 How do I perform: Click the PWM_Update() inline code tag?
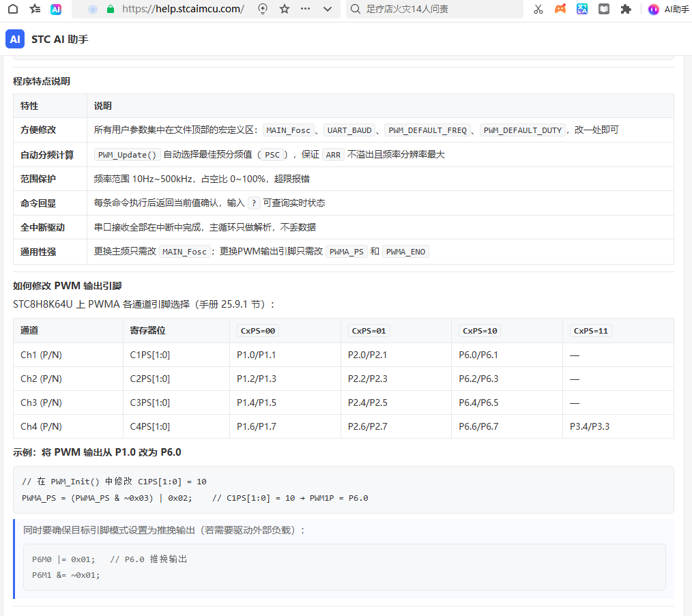coord(127,155)
